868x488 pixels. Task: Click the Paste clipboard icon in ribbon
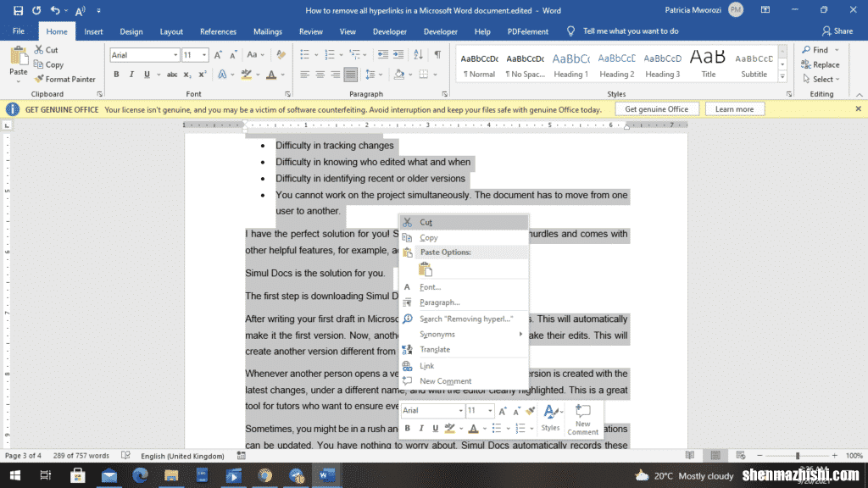(x=19, y=57)
